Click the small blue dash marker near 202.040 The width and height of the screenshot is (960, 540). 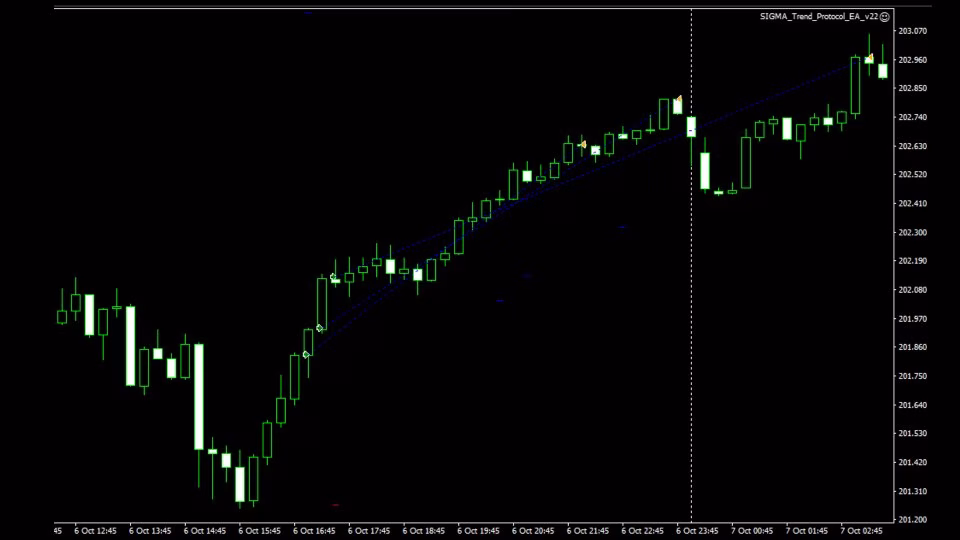click(500, 301)
